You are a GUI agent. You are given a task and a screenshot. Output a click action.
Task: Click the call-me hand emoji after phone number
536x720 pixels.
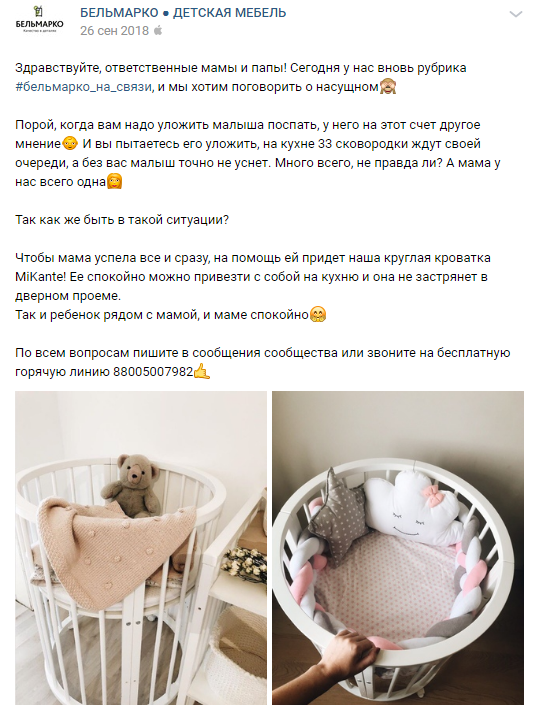pyautogui.click(x=202, y=371)
